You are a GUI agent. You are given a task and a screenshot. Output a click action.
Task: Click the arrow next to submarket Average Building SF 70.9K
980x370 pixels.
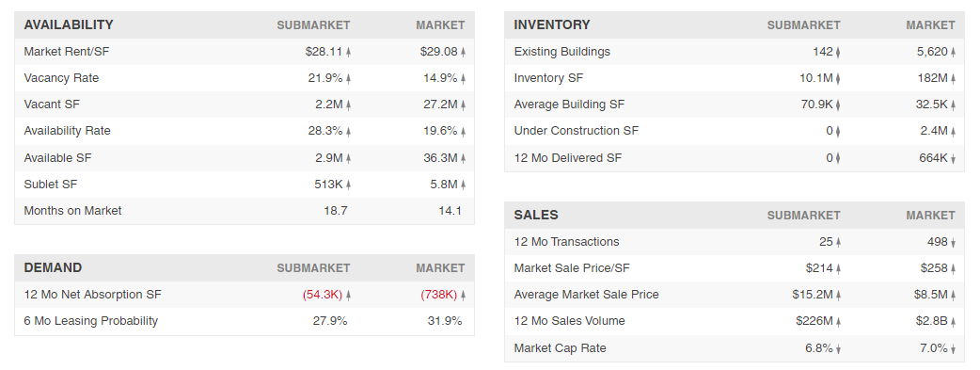pyautogui.click(x=838, y=105)
